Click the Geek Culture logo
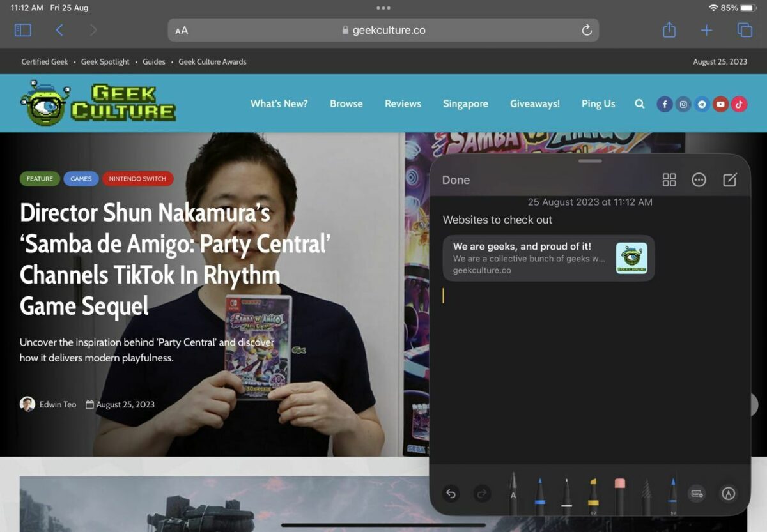This screenshot has height=532, width=767. 98,103
